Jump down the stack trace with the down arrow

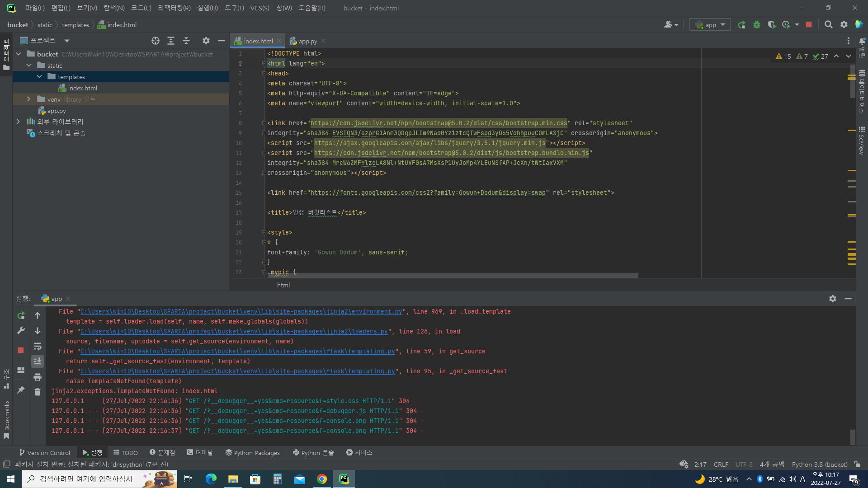click(x=38, y=331)
